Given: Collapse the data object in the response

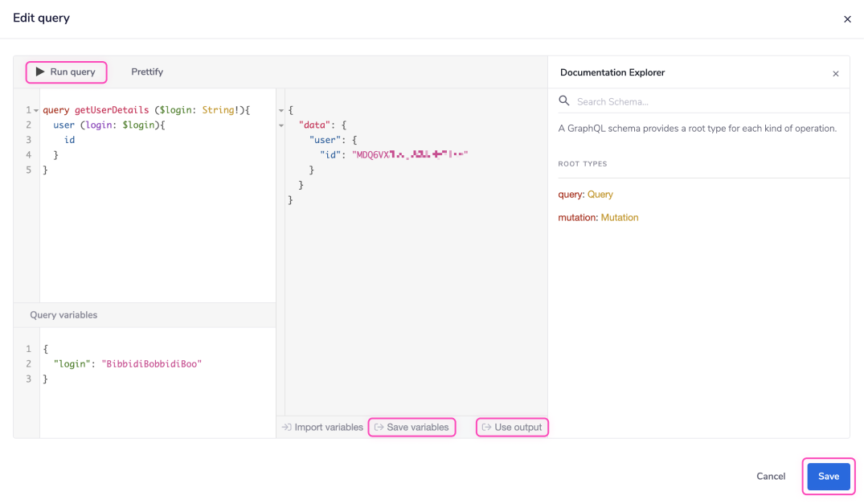Looking at the screenshot, I should point(280,126).
